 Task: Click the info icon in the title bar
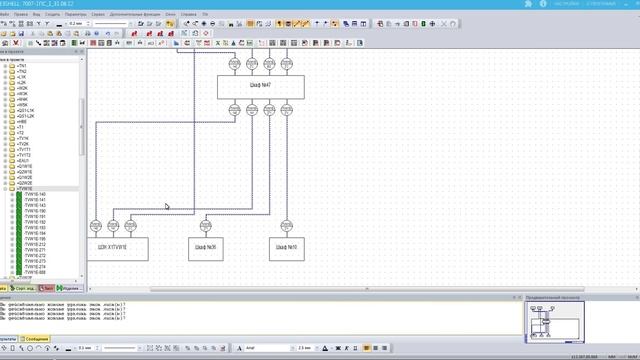pyautogui.click(x=543, y=4)
